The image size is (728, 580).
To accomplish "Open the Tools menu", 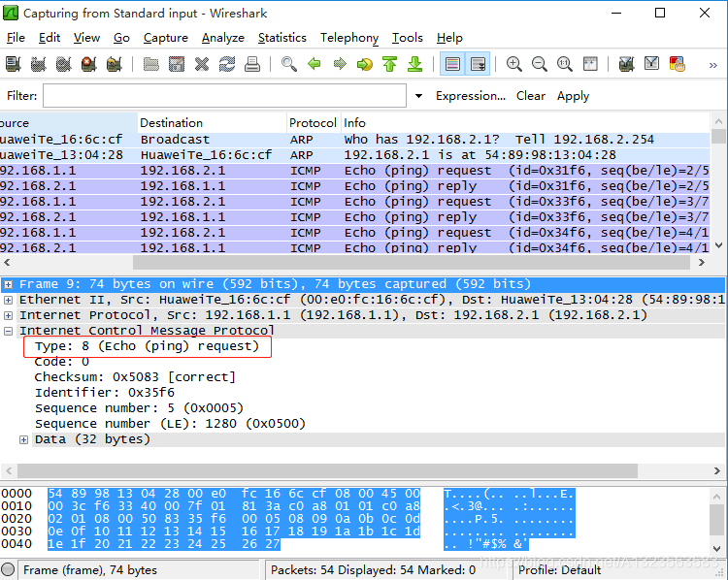I will (x=407, y=38).
